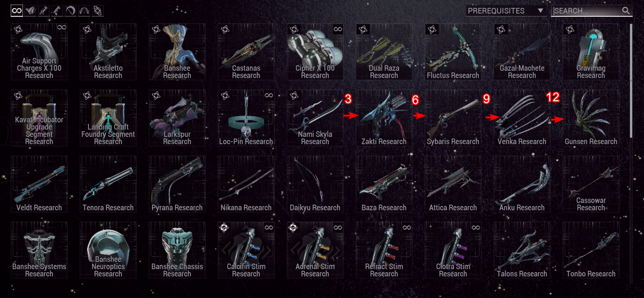Screen dimensions: 644x298
Task: Select the Banshee Research item
Action: point(177,52)
